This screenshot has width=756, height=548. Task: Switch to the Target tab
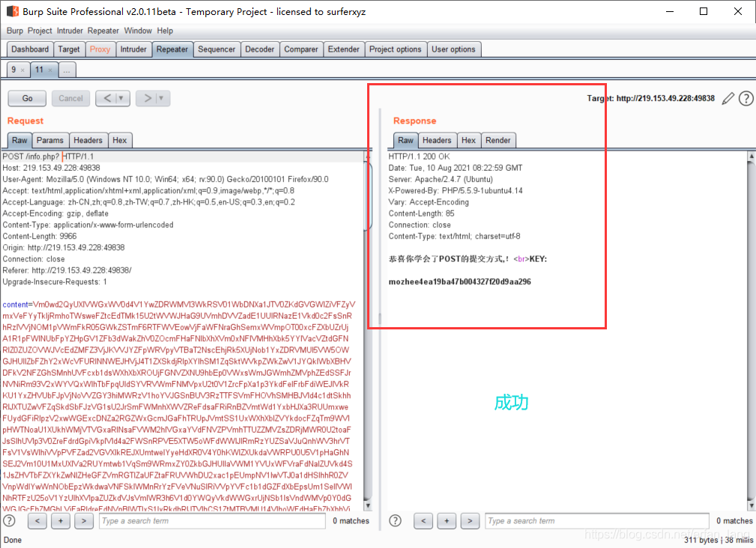(69, 49)
